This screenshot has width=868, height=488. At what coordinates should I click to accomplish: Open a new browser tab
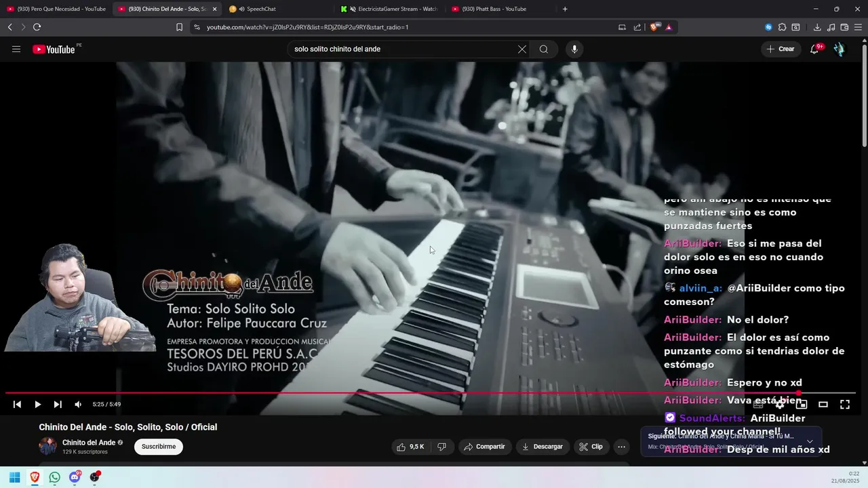pos(565,9)
